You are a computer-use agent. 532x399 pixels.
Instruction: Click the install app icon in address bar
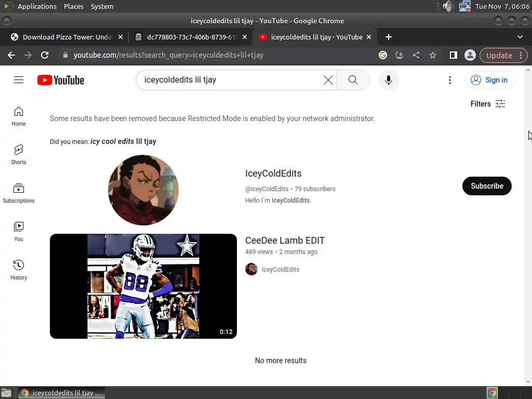pyautogui.click(x=400, y=55)
